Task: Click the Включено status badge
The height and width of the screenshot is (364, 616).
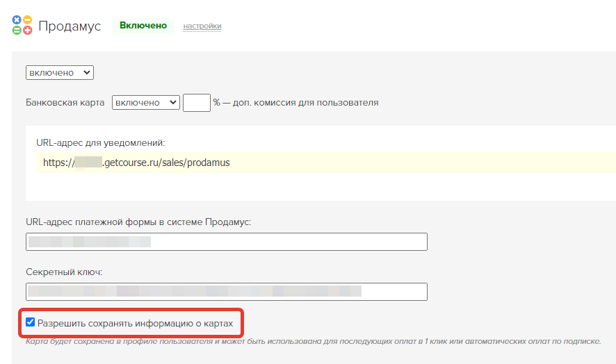Action: click(143, 26)
